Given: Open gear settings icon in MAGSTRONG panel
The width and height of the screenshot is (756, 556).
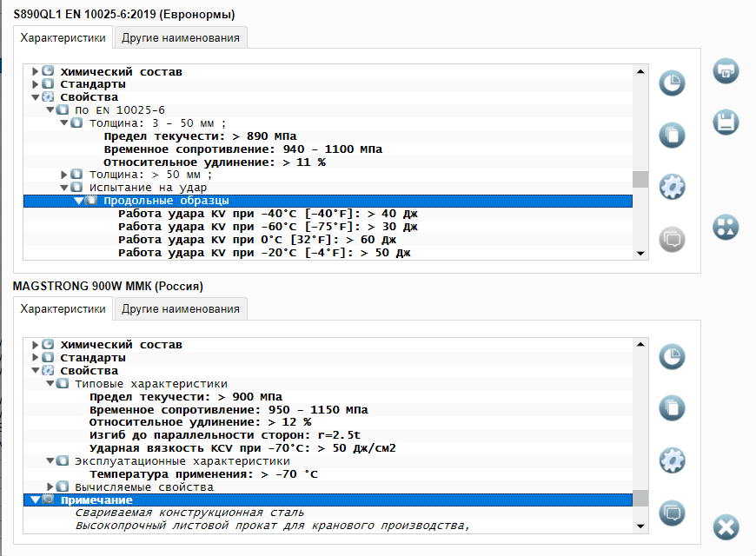Looking at the screenshot, I should tap(672, 460).
